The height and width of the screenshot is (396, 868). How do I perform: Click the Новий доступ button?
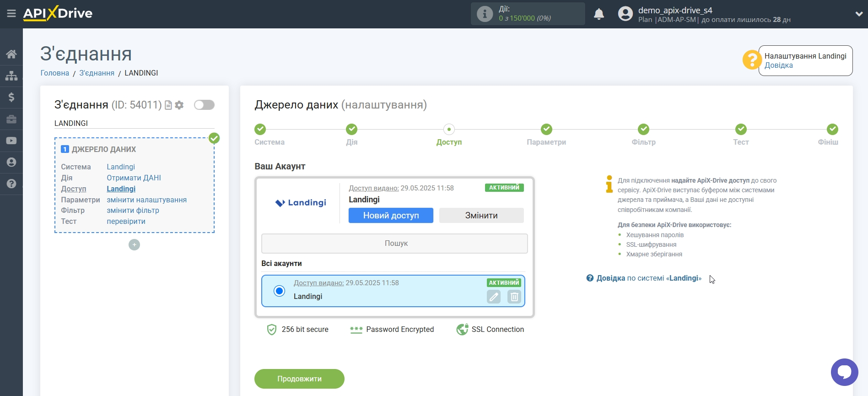391,215
